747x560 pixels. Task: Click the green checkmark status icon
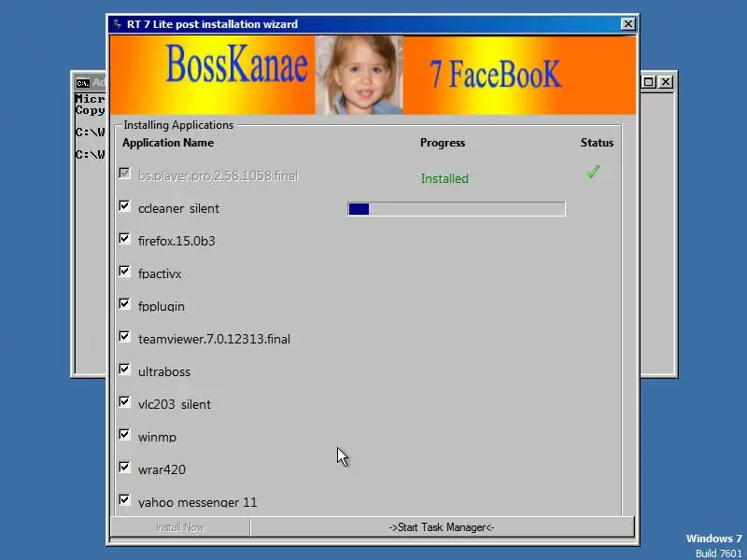(x=593, y=172)
